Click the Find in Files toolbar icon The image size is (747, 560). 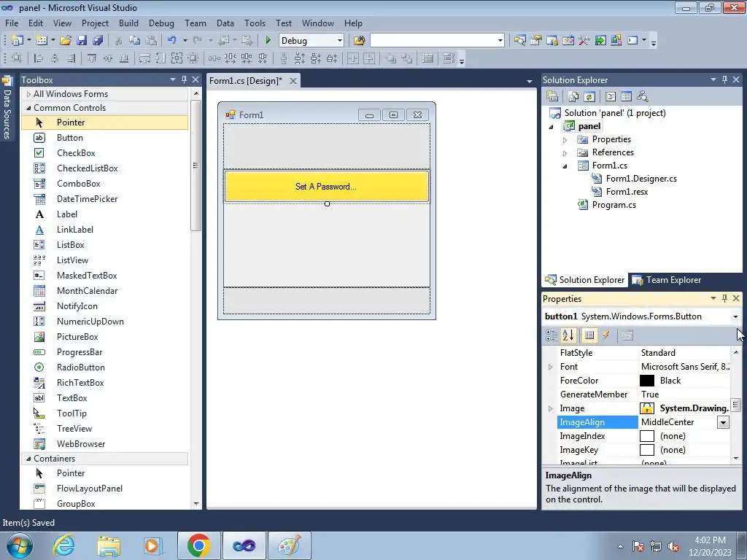[359, 41]
